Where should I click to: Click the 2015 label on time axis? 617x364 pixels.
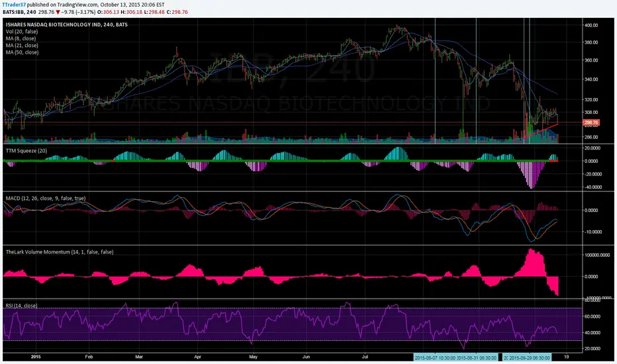(36, 357)
